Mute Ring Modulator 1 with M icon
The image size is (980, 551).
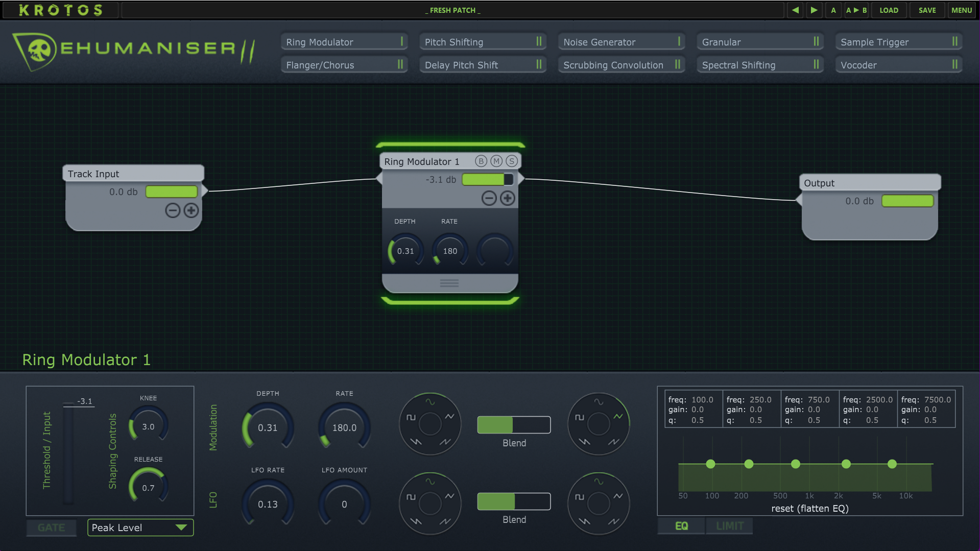click(x=496, y=161)
